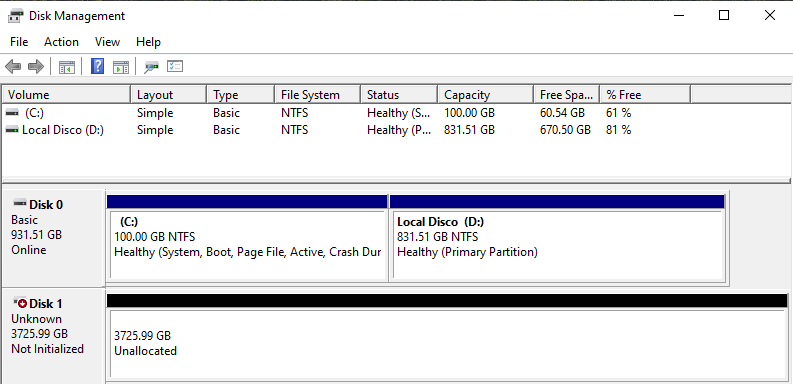The height and width of the screenshot is (384, 793).
Task: Select the Local Disco (D:) volume name in list
Action: [x=63, y=130]
